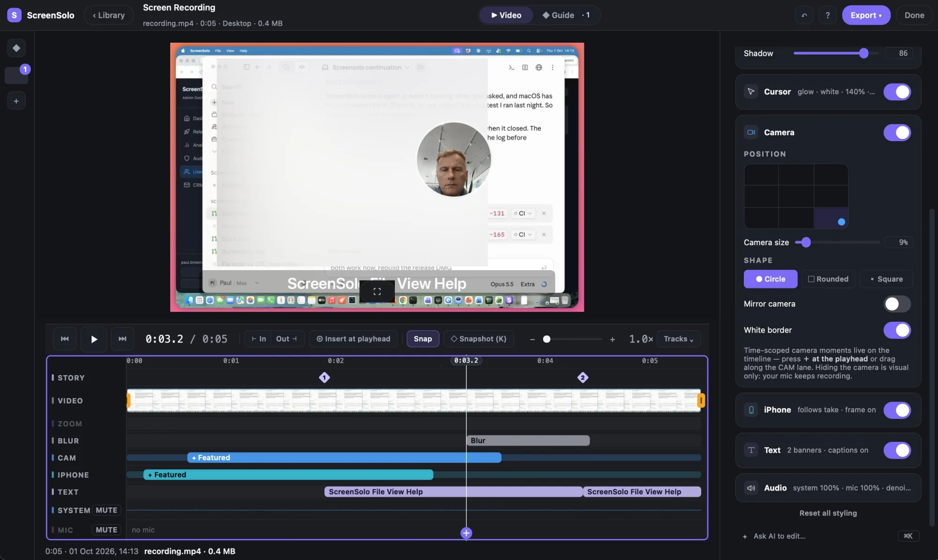
Task: Select the clip thumbnail badged 1 in sidebar
Action: 16,75
